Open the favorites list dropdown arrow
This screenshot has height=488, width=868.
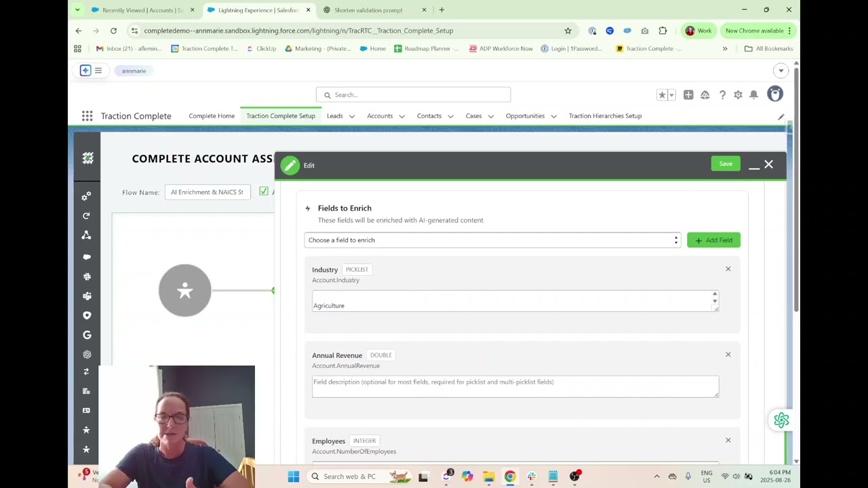tap(672, 95)
